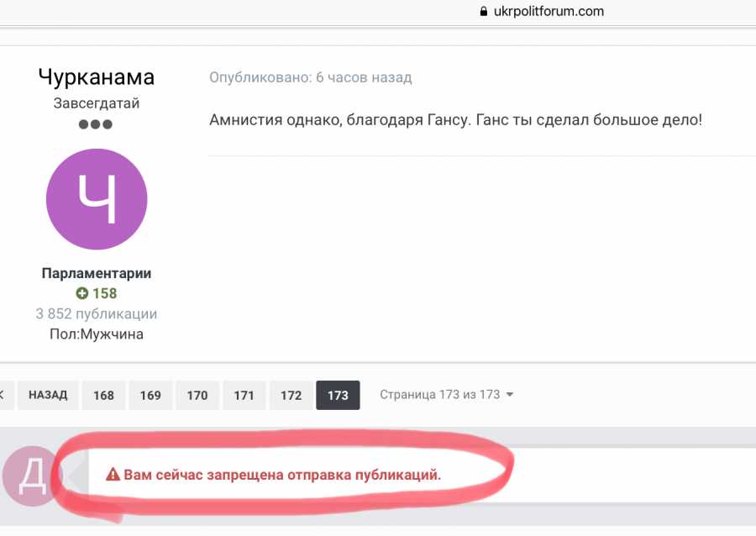Screen dimensions: 756x536
Task: Click the page jump dropdown arrow
Action: tap(510, 394)
